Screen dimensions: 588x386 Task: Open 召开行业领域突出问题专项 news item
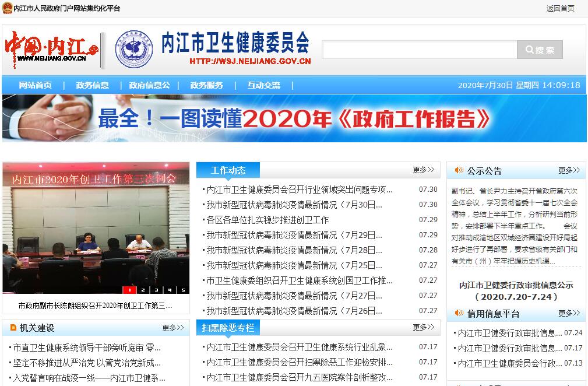[x=300, y=190]
